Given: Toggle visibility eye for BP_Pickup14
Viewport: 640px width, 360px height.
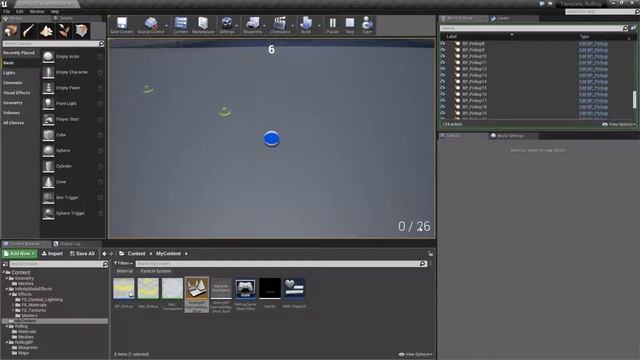Looking at the screenshot, I should [x=443, y=81].
